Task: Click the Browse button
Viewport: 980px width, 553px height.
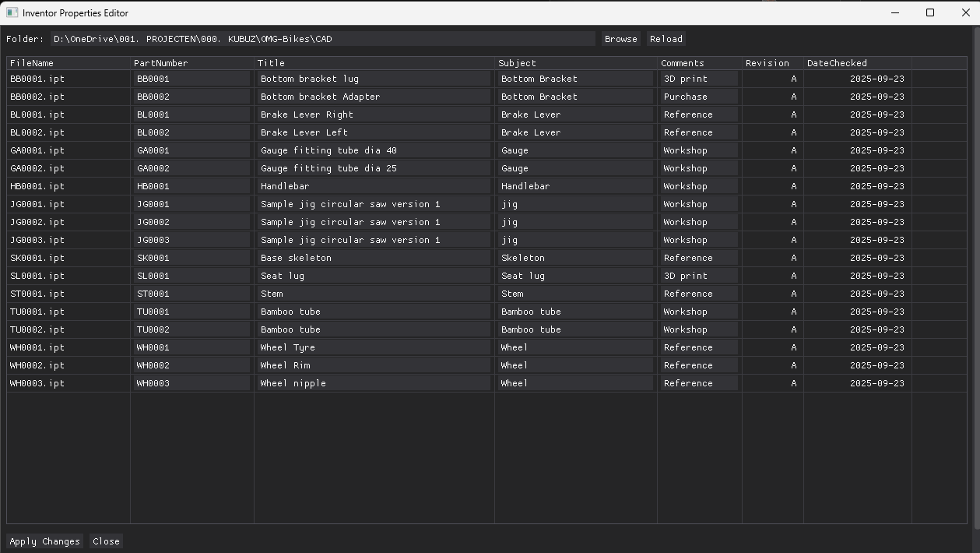Action: (x=620, y=39)
